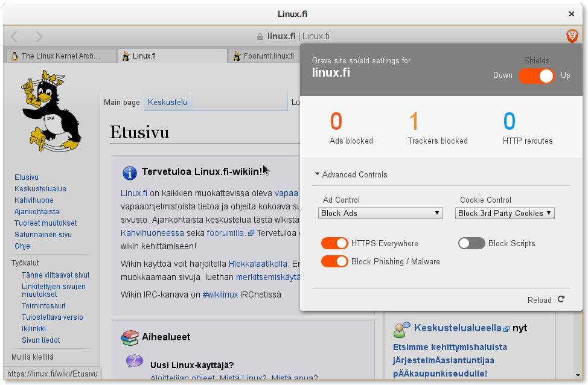Disable HTTPS Everywhere toggle
588x385 pixels.
click(x=334, y=243)
